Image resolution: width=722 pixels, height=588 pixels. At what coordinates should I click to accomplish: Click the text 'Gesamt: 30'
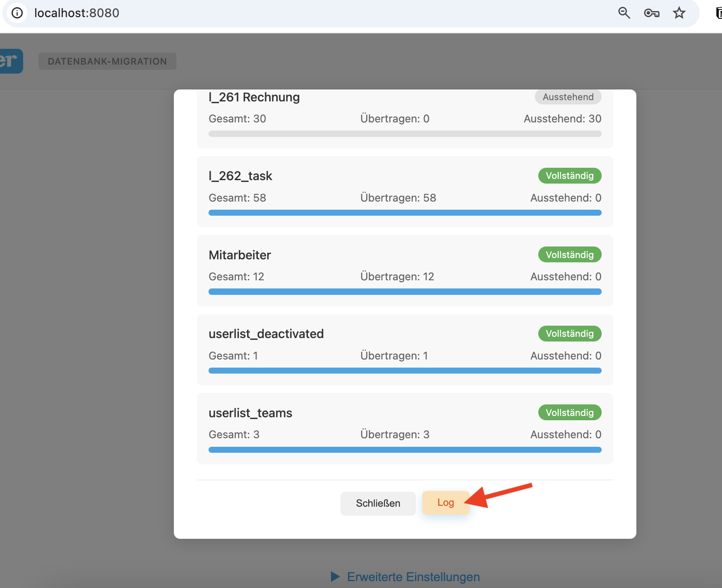[x=238, y=119]
